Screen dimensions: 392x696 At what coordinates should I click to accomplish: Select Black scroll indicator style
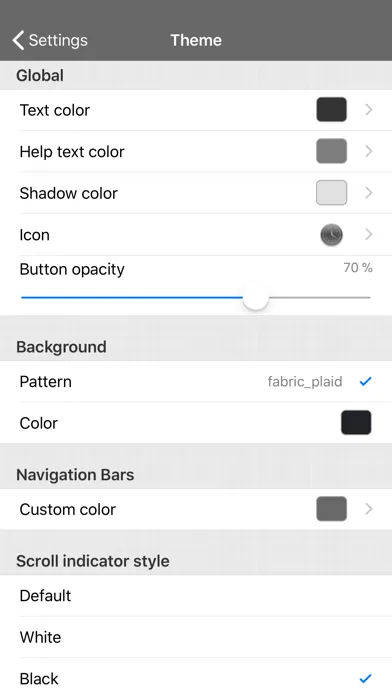pos(196,679)
